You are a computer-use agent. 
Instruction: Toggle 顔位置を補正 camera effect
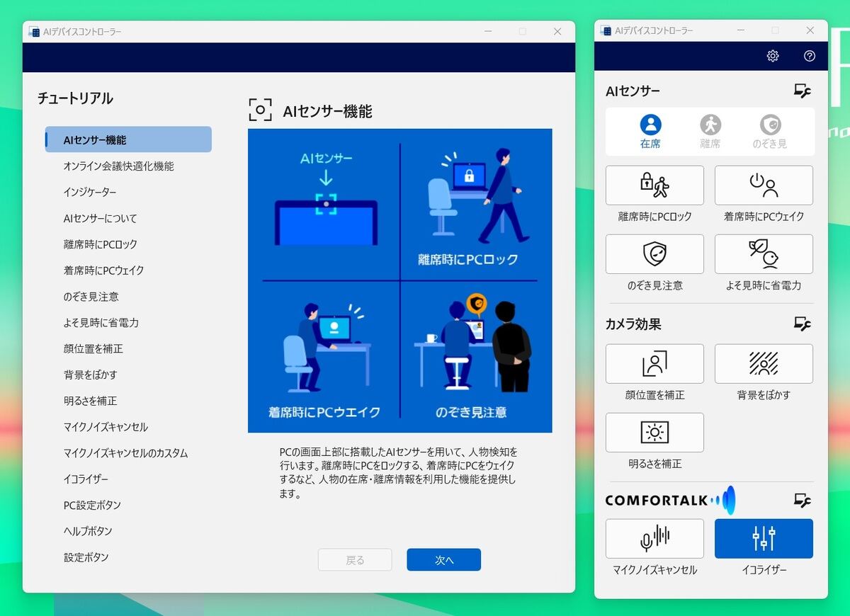pos(654,364)
